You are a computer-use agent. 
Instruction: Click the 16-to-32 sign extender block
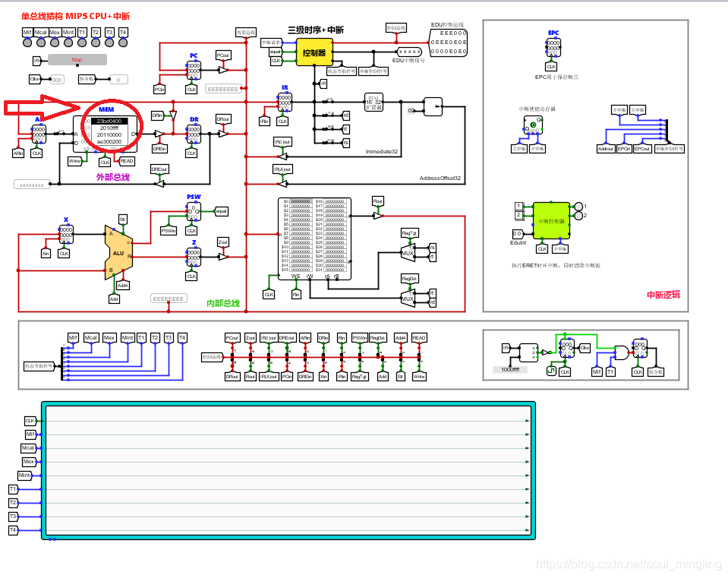pos(373,102)
